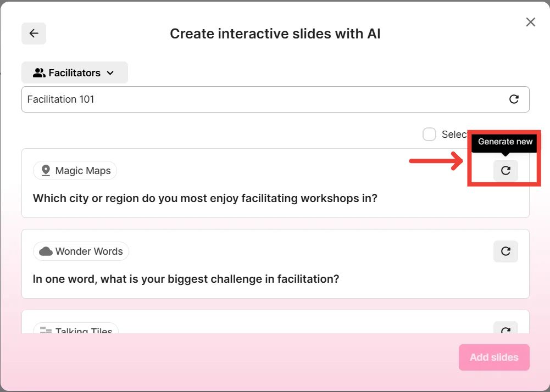The width and height of the screenshot is (550, 392).
Task: Close the AI slides dialog
Action: 530,22
